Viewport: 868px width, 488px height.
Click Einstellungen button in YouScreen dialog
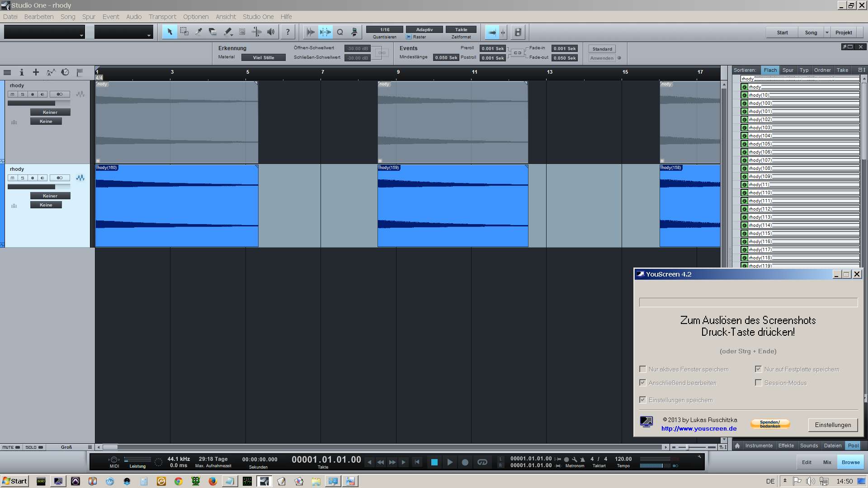[x=833, y=424]
